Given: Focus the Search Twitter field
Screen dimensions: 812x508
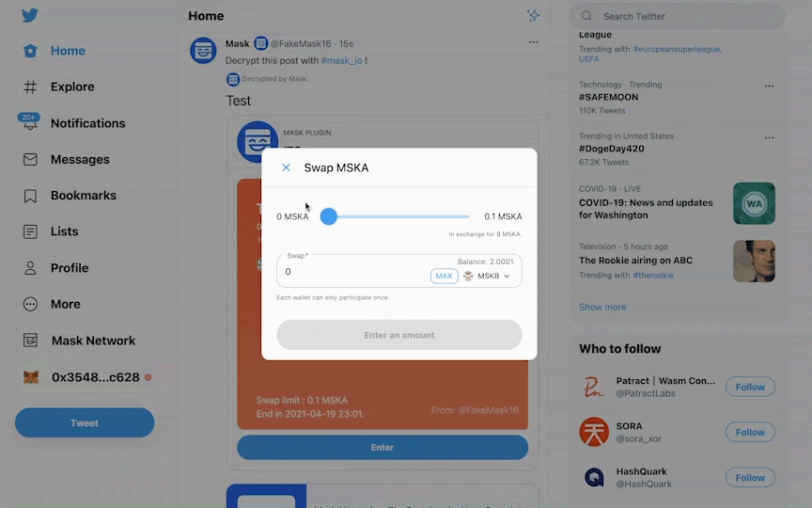Looking at the screenshot, I should pyautogui.click(x=677, y=16).
